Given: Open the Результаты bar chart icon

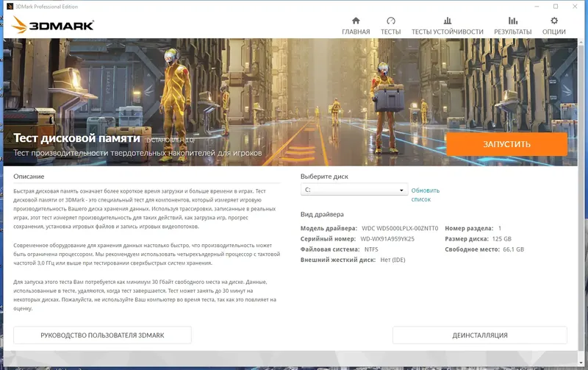Looking at the screenshot, I should (512, 21).
